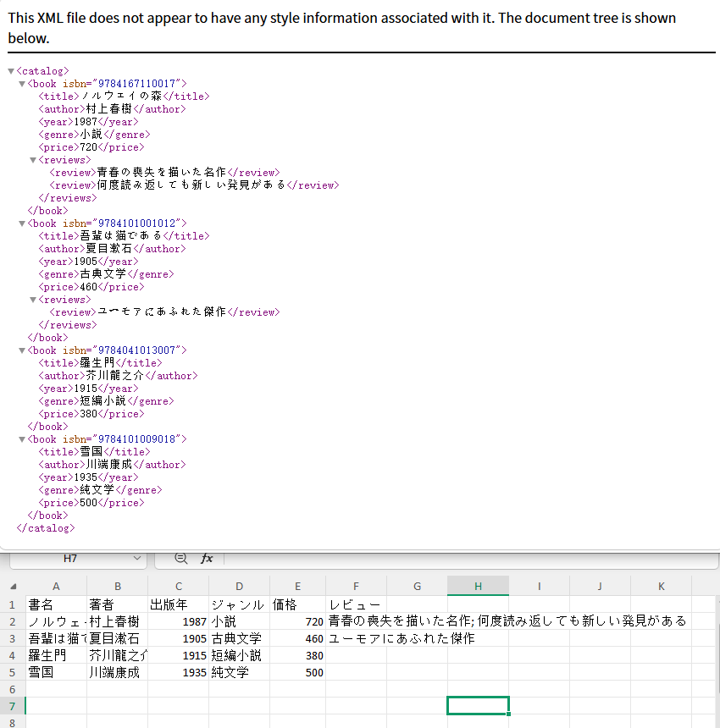
Task: Click cell B3 containing 夏目漱石
Action: (118, 638)
